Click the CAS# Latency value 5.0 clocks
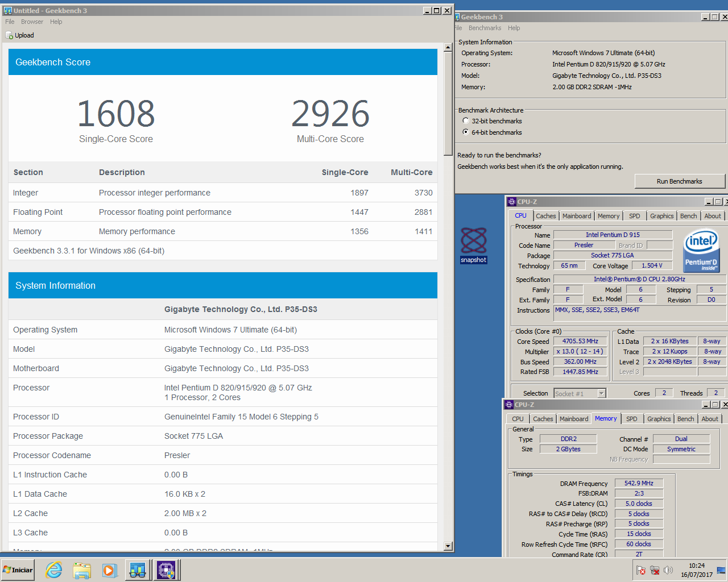This screenshot has width=728, height=582. tap(639, 504)
